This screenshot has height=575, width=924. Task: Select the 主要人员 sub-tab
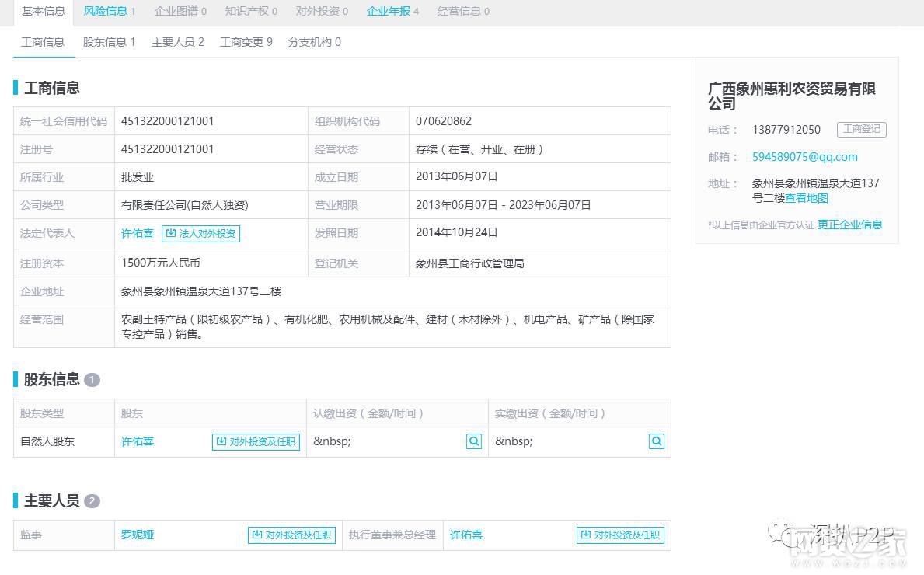coord(177,42)
